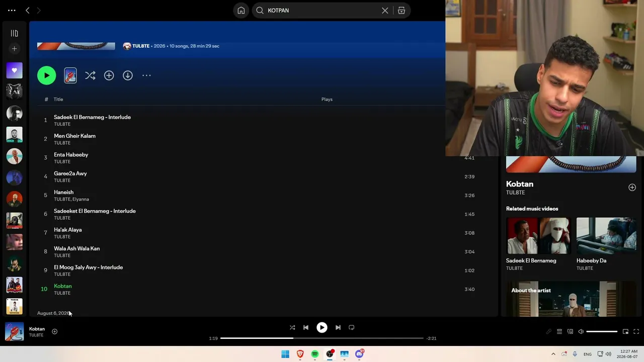The height and width of the screenshot is (362, 644).
Task: Open Spotify from the taskbar
Action: (315, 354)
